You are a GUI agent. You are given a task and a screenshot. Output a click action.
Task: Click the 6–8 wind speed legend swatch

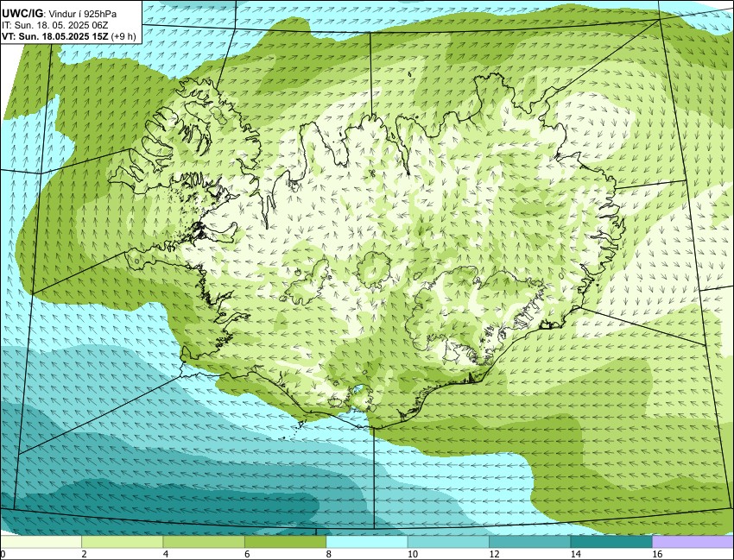click(x=285, y=542)
